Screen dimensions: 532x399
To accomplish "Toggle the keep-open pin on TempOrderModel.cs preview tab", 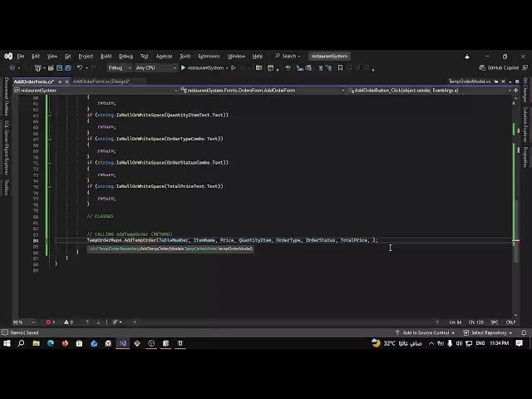I will tap(496, 81).
